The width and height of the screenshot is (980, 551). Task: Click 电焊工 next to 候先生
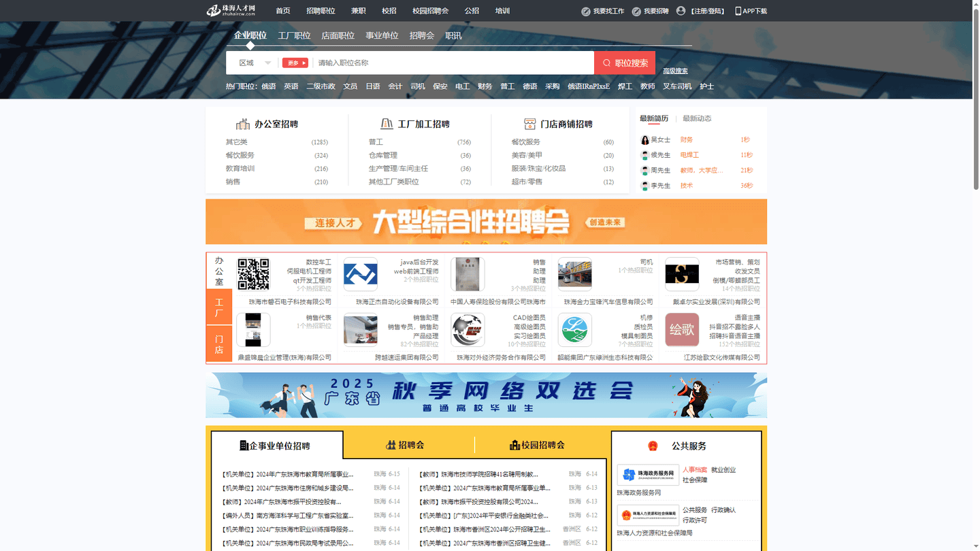coord(689,155)
